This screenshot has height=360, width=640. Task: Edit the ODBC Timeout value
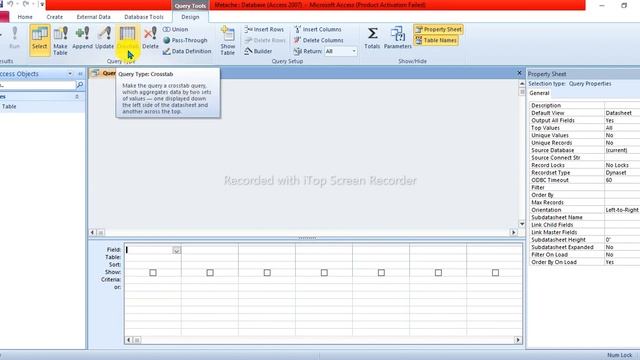(x=622, y=180)
